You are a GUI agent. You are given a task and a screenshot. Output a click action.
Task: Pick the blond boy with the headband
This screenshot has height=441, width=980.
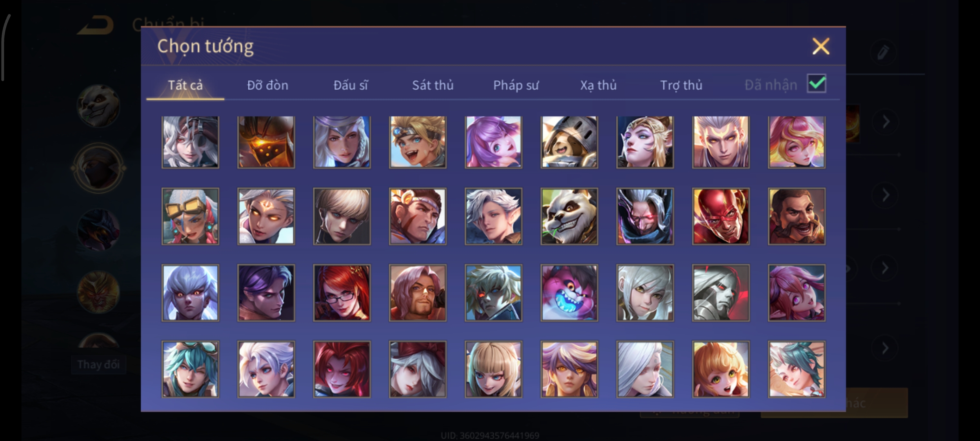coord(418,142)
